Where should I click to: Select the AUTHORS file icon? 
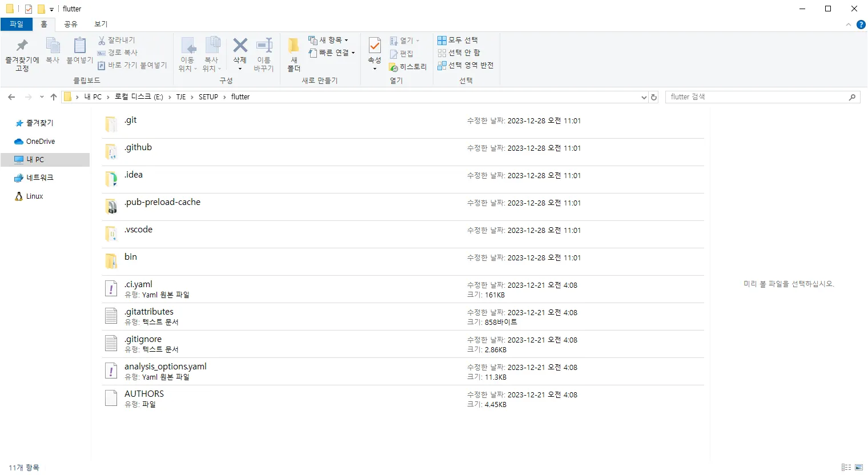click(111, 398)
